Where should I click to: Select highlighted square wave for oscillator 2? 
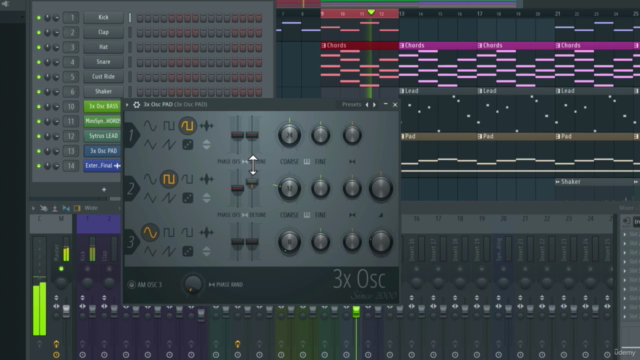(169, 179)
